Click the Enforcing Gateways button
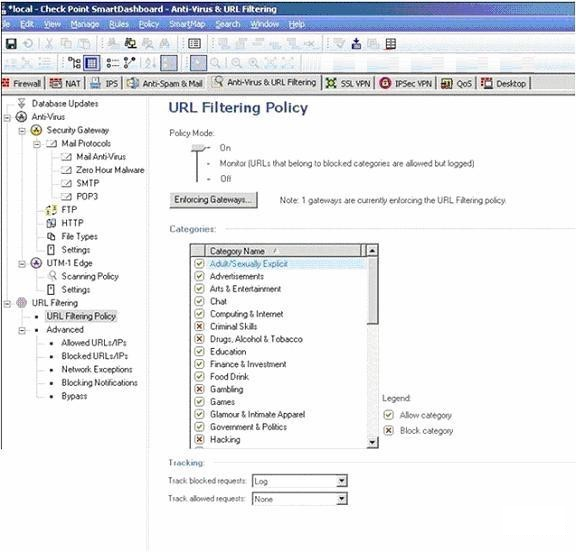Screen dimensions: 576x552 click(x=213, y=200)
